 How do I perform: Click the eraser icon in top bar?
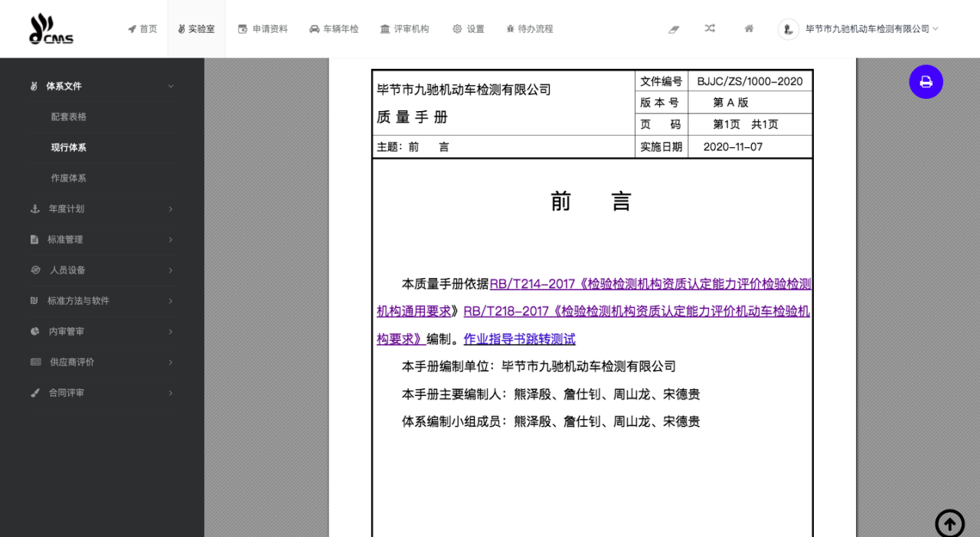673,29
